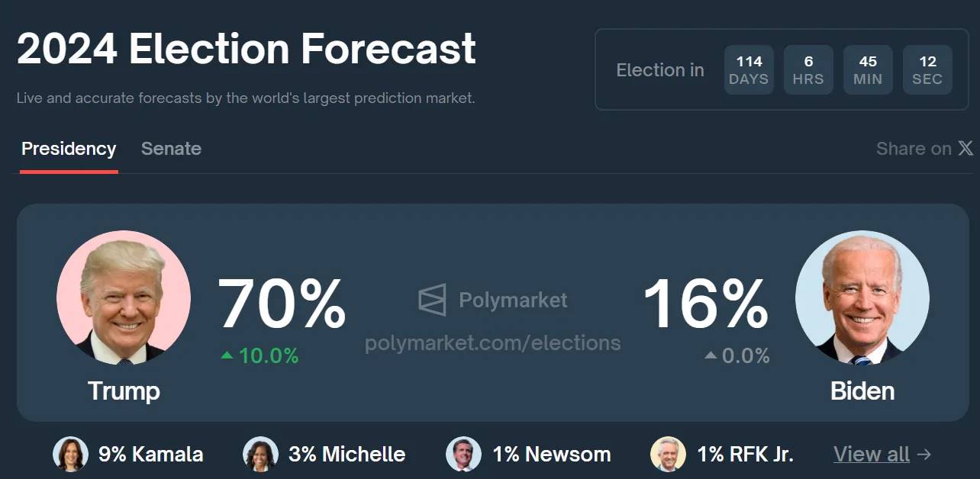
Task: Click Trump's 70% forecast figure
Action: point(282,305)
